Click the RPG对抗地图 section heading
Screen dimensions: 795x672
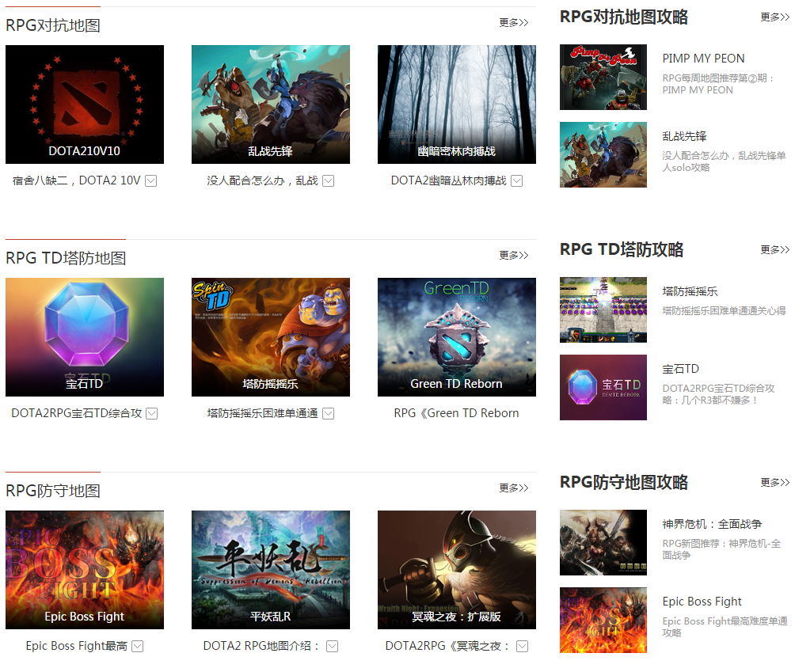[x=53, y=25]
